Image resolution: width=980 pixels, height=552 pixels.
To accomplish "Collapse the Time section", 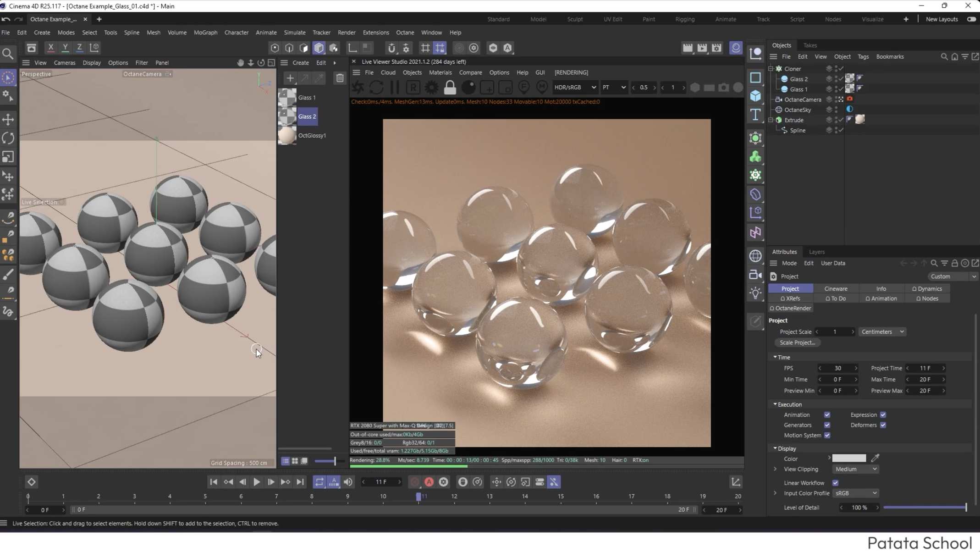I will point(775,357).
